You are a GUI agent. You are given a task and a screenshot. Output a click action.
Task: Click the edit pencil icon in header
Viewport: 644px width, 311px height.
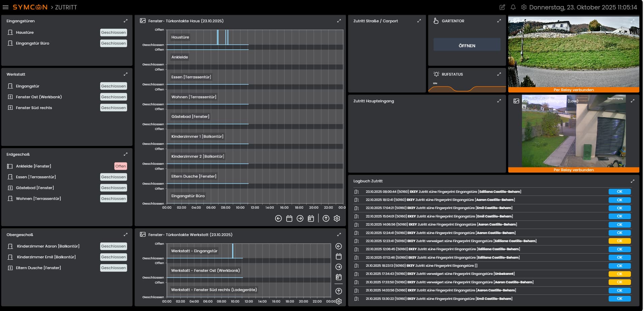502,7
